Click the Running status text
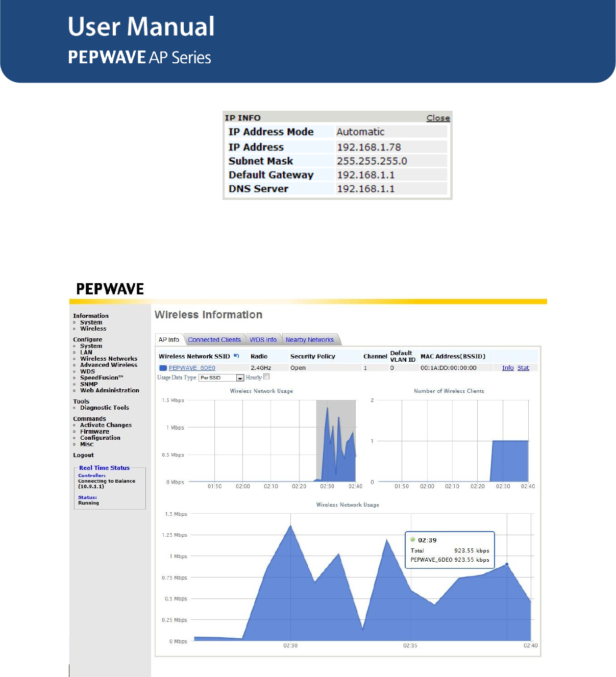The image size is (616, 677). (x=88, y=503)
